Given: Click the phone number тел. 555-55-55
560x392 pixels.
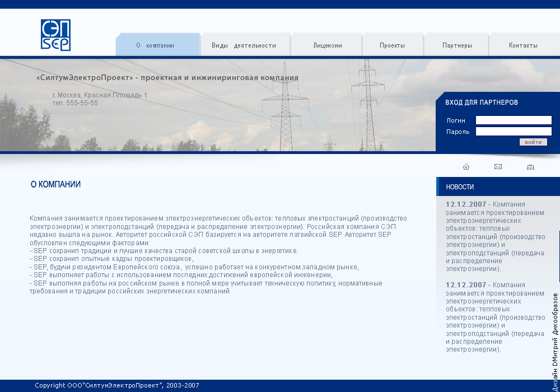Looking at the screenshot, I should pyautogui.click(x=75, y=103).
